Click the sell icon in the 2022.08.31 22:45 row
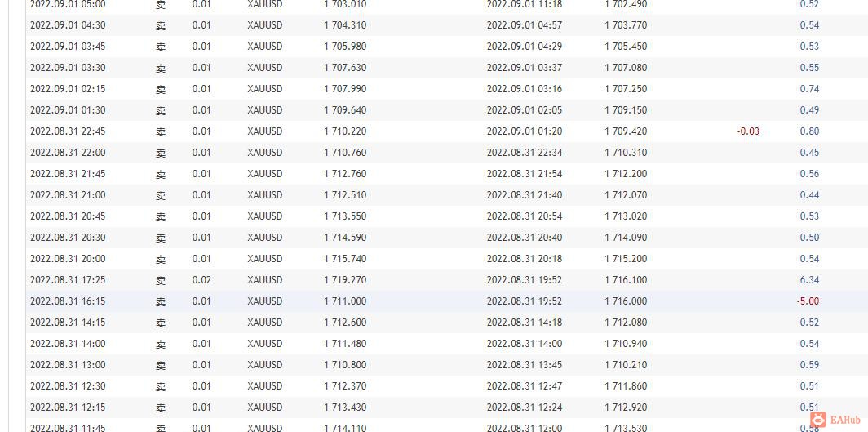Image resolution: width=868 pixels, height=432 pixels. pos(161,132)
